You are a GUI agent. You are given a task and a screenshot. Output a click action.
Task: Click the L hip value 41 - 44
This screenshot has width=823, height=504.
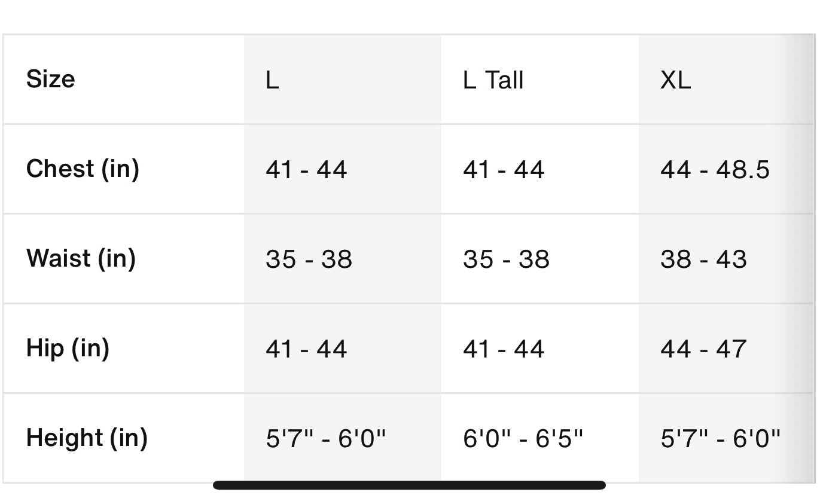(306, 349)
